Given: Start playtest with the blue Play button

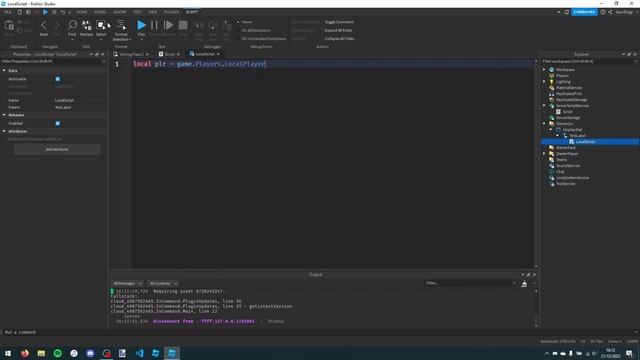Looking at the screenshot, I should (141, 25).
